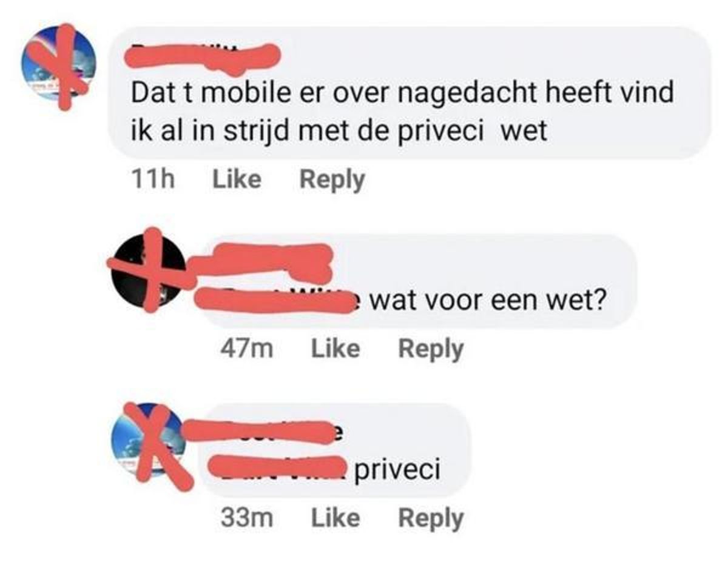The image size is (728, 588).
Task: Like the comment posted 11h ago
Action: pyautogui.click(x=237, y=179)
